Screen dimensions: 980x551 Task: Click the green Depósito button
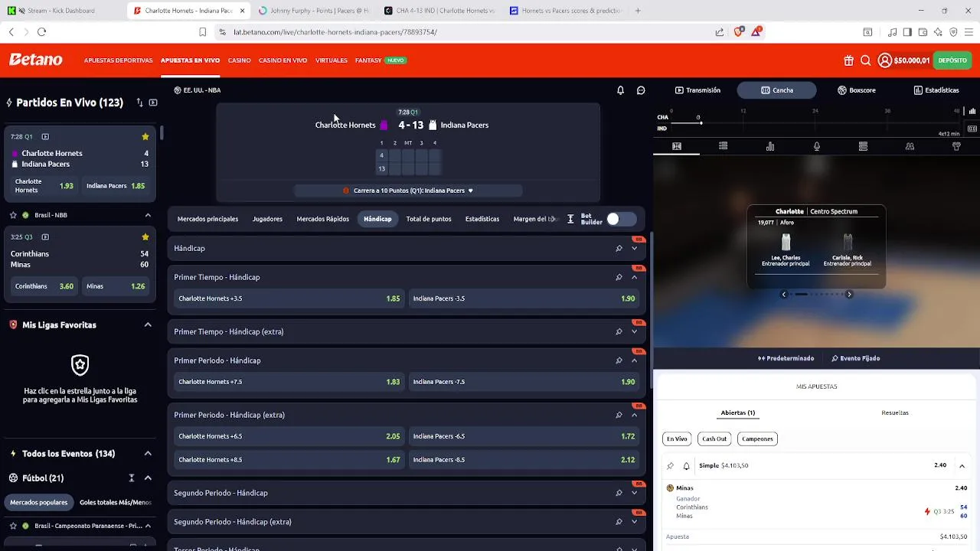(x=952, y=60)
